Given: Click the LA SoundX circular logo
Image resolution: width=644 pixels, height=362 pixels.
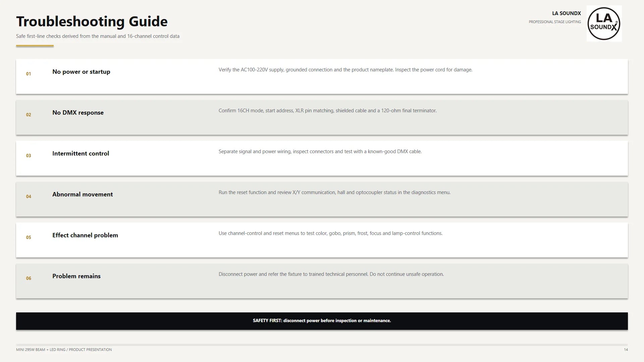Looking at the screenshot, I should coord(604,23).
